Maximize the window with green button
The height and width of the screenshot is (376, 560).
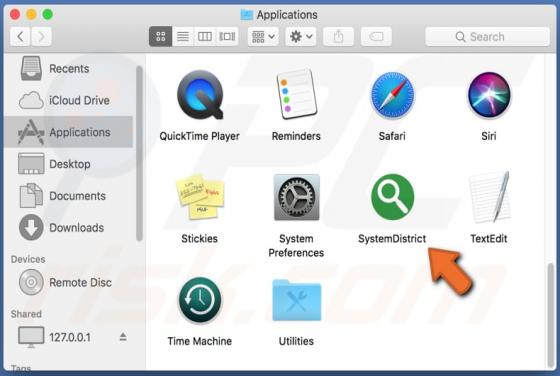[48, 14]
